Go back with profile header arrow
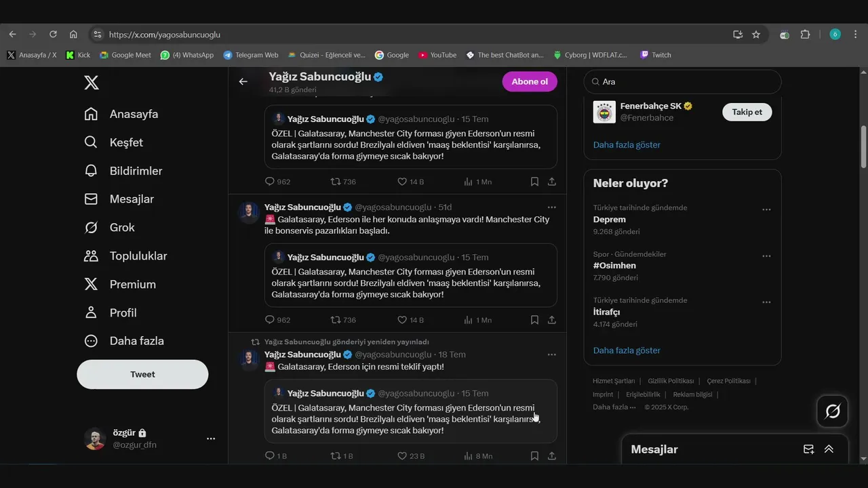The height and width of the screenshot is (488, 868). coord(243,81)
